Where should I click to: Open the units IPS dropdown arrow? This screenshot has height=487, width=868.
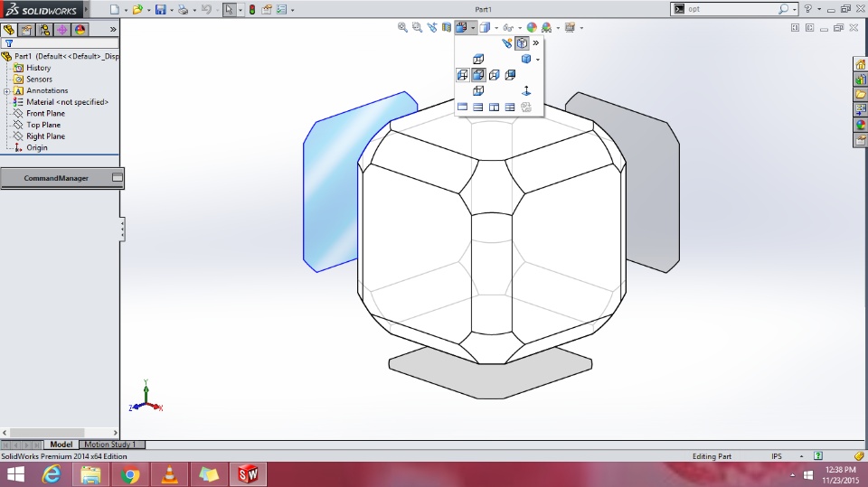coord(801,456)
